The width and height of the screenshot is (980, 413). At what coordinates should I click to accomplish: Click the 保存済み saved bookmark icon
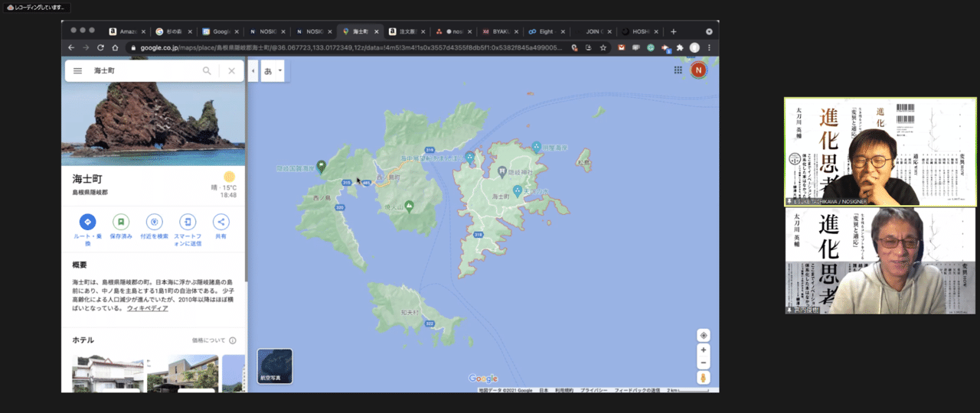[120, 222]
